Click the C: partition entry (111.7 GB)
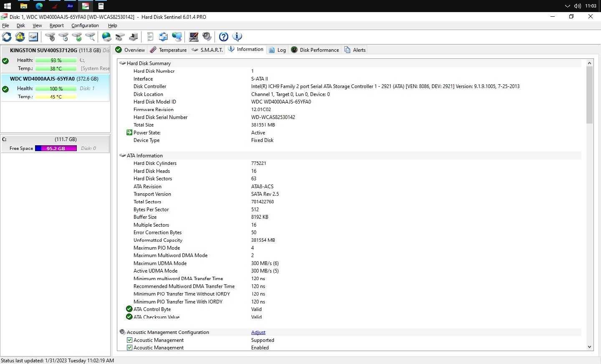601x364 pixels. [x=55, y=144]
